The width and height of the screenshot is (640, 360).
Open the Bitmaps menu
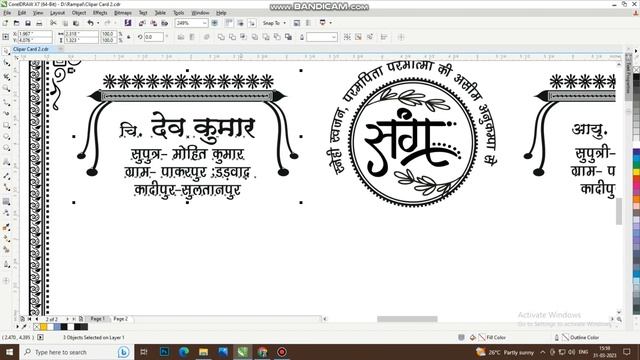click(122, 13)
